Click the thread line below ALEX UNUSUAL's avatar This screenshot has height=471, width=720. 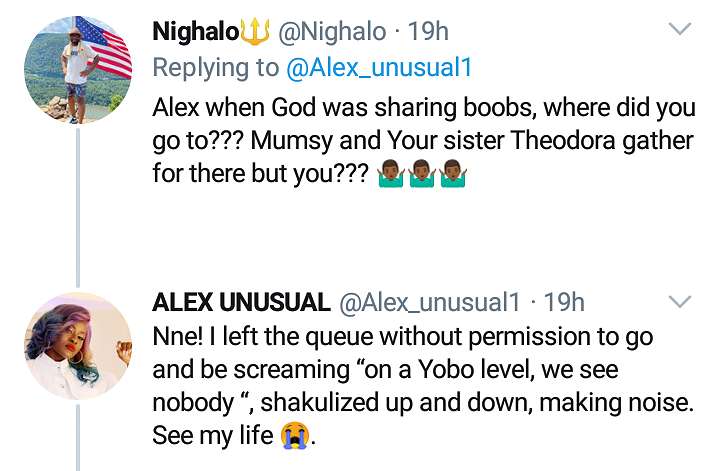(x=78, y=440)
